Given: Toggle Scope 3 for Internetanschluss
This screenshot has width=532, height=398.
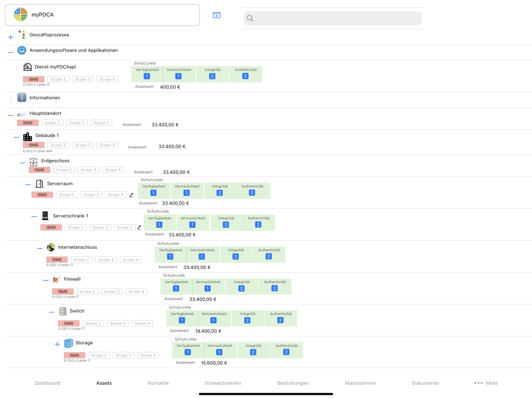Looking at the screenshot, I should pos(106,260).
